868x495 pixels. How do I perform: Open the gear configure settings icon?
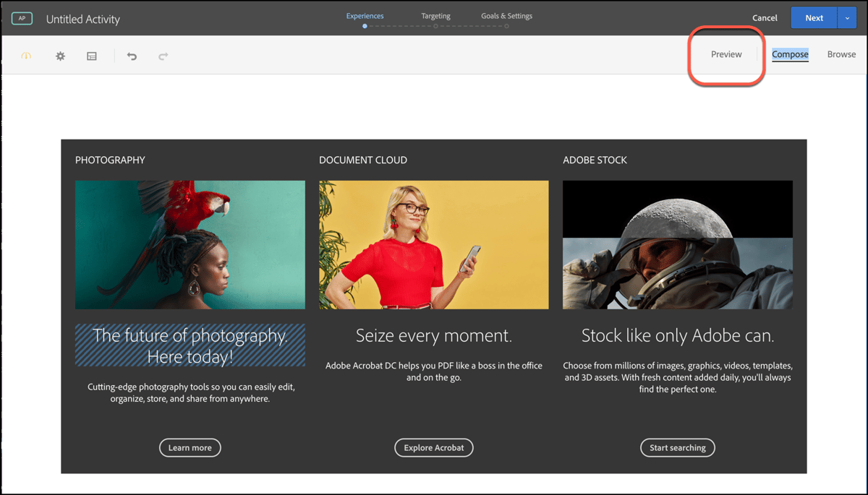pyautogui.click(x=61, y=56)
